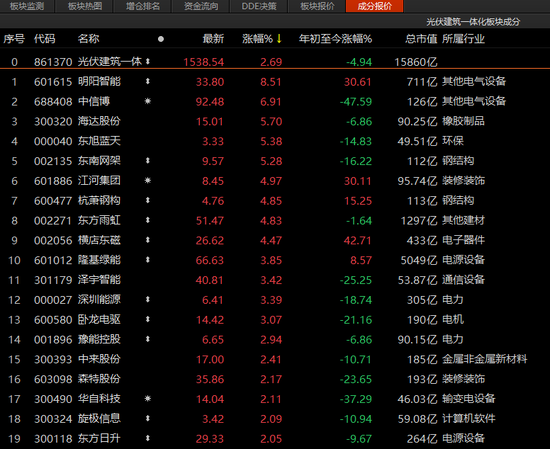
Task: Click the 5049亿 market value cell
Action: pos(419,260)
